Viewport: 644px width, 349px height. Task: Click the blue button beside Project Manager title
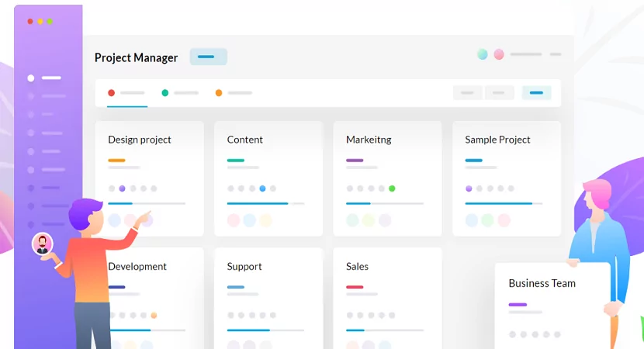208,57
